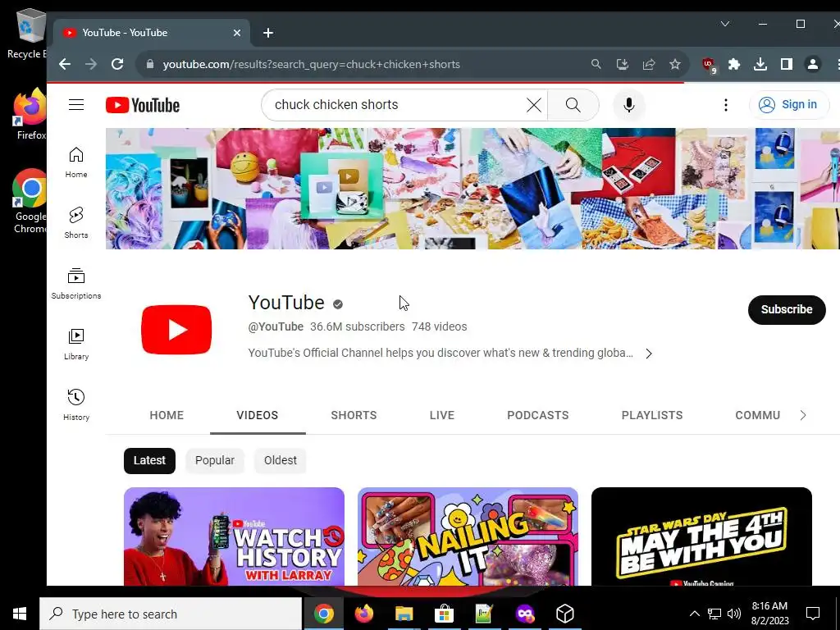Go to Home in the sidebar
The height and width of the screenshot is (630, 840).
(76, 162)
